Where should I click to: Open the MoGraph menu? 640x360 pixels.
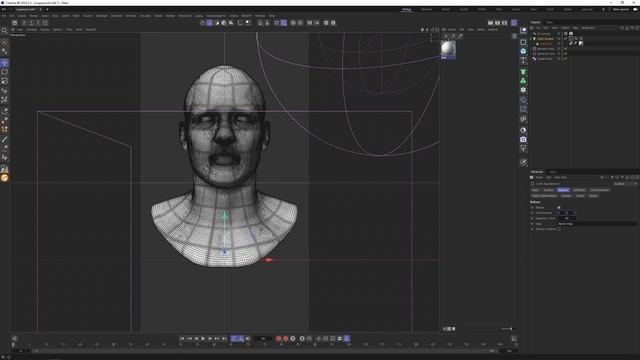click(102, 16)
